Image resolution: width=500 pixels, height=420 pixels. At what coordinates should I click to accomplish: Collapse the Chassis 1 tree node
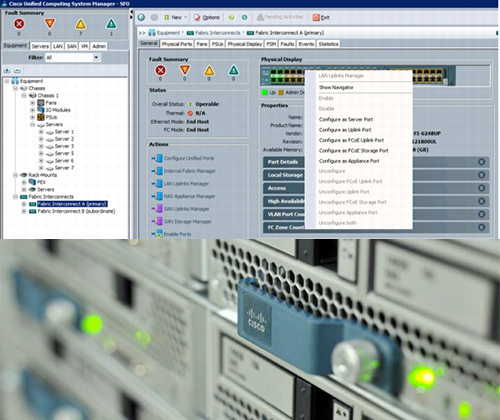pos(24,96)
